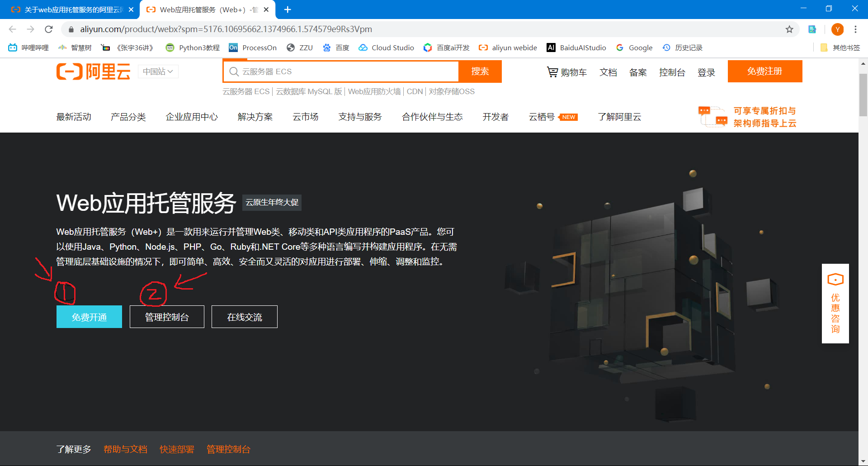Open a new browser tab
Image resolution: width=868 pixels, height=466 pixels.
[288, 10]
